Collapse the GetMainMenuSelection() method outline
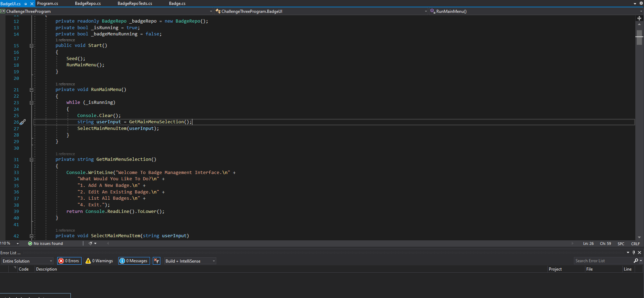 pos(32,159)
